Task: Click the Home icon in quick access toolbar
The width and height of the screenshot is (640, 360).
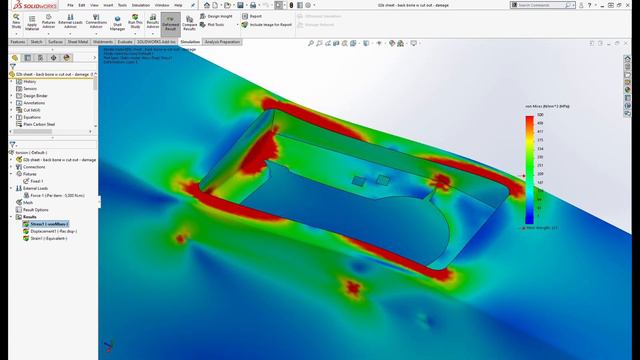Action: pos(207,5)
